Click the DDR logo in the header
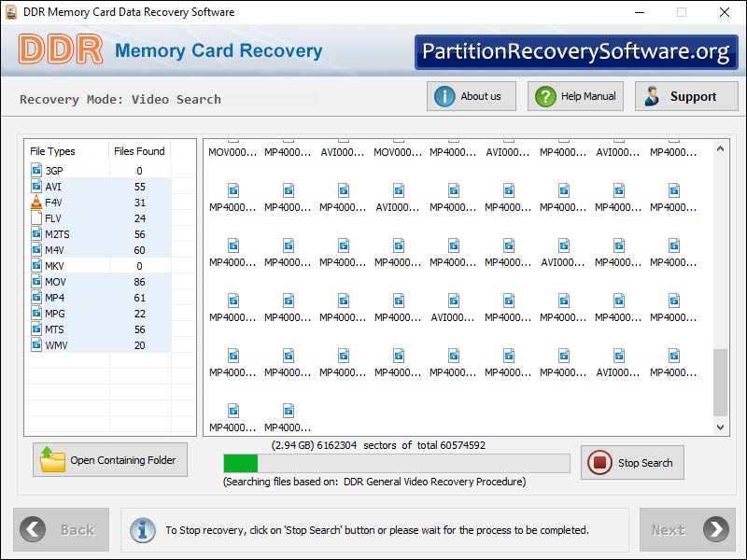This screenshot has height=560, width=747. click(58, 50)
